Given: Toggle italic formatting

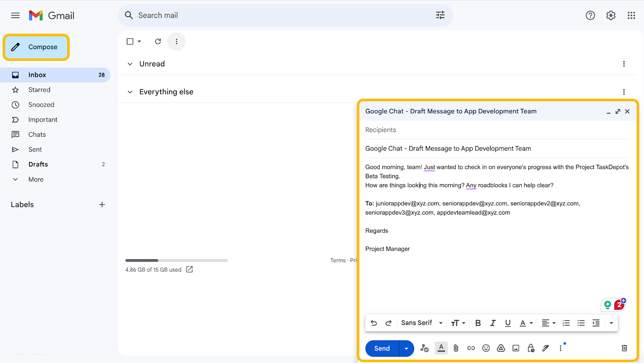Looking at the screenshot, I should [x=493, y=323].
